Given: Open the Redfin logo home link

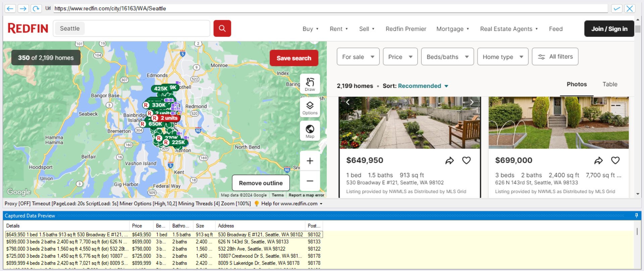Looking at the screenshot, I should (28, 29).
